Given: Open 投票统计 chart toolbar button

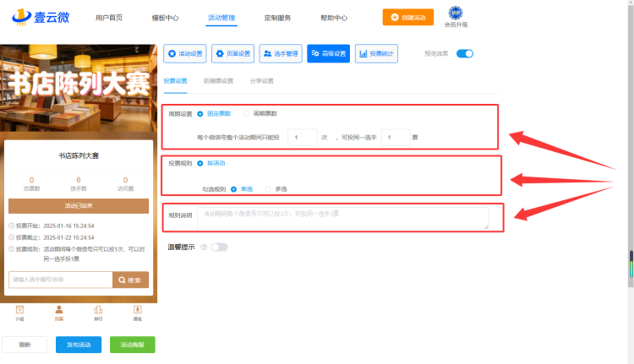Looking at the screenshot, I should click(x=376, y=53).
